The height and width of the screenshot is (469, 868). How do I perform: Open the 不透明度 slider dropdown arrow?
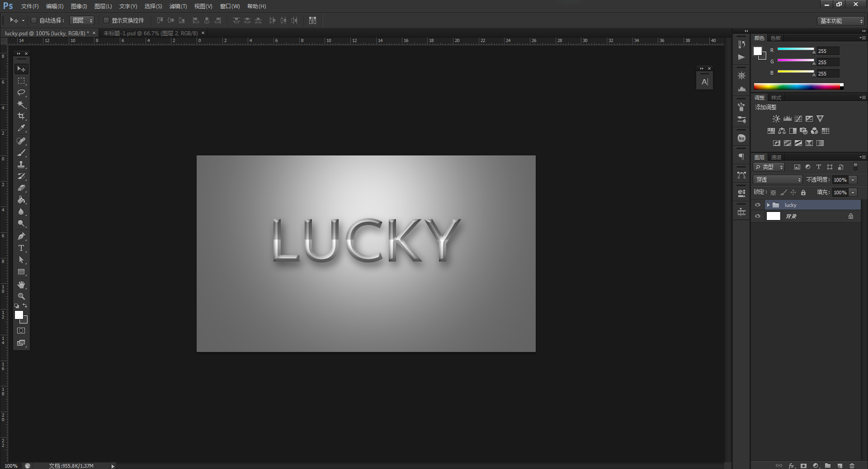coord(853,180)
